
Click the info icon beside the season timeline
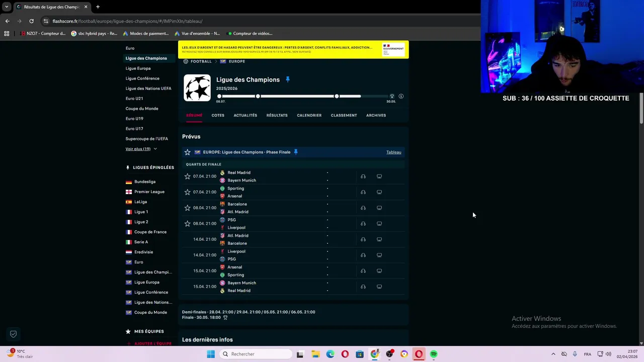(x=401, y=96)
